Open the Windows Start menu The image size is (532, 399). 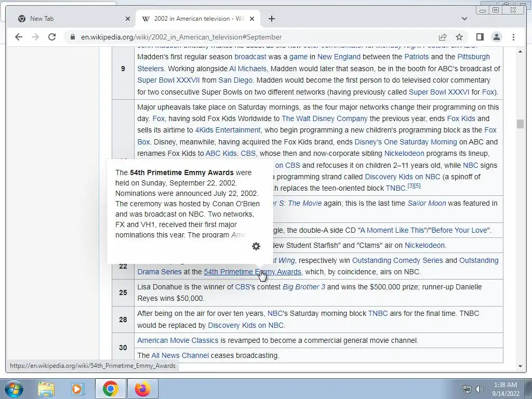click(14, 389)
